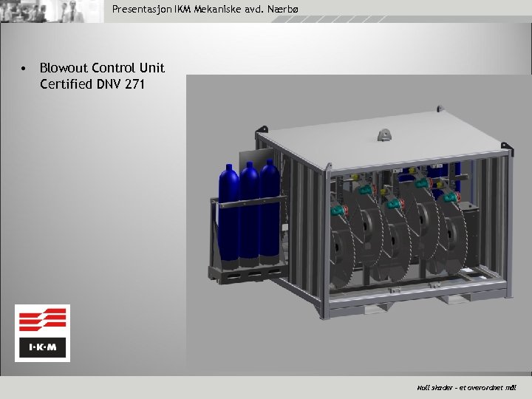Select the 'Blowout Control Unit' bullet text
The image size is (532, 399).
pos(102,68)
